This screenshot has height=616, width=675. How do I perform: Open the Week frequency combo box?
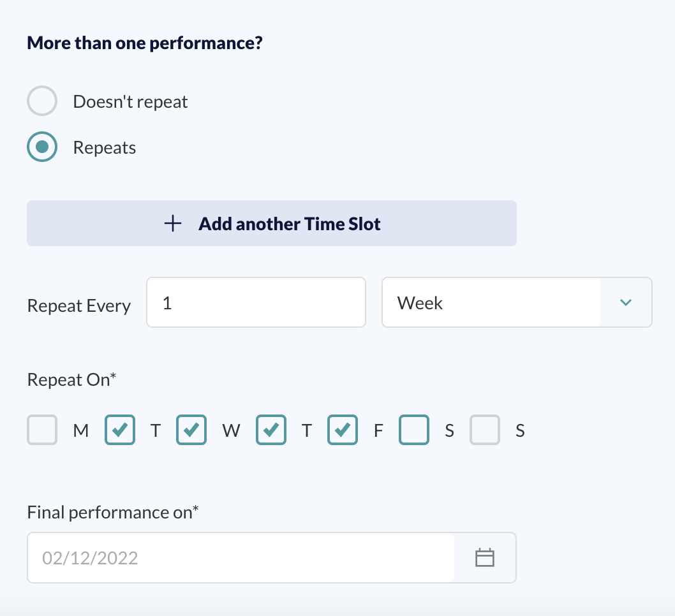click(517, 302)
